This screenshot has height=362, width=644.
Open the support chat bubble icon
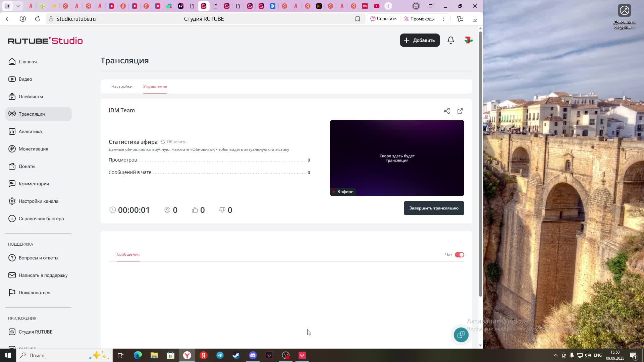click(461, 335)
